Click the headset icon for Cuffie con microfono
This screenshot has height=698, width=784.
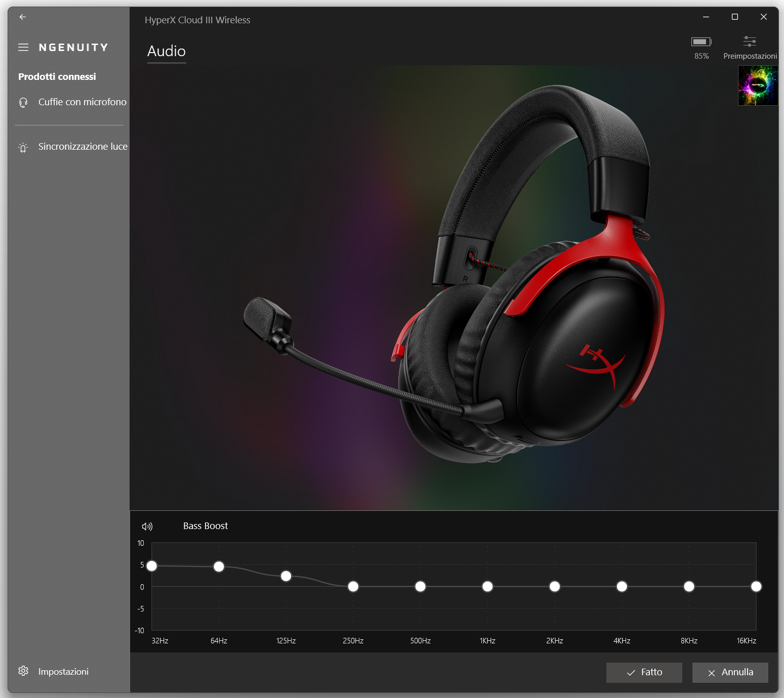click(x=23, y=103)
